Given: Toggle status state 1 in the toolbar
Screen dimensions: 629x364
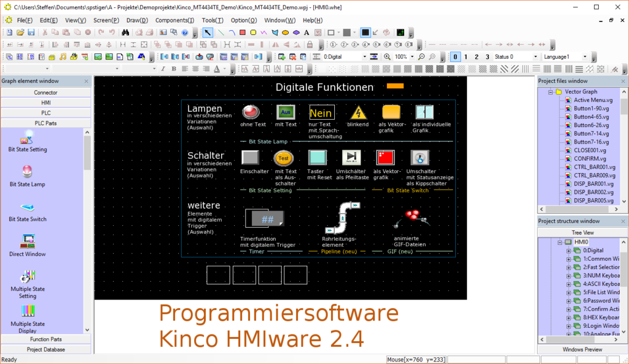Looking at the screenshot, I should click(466, 56).
